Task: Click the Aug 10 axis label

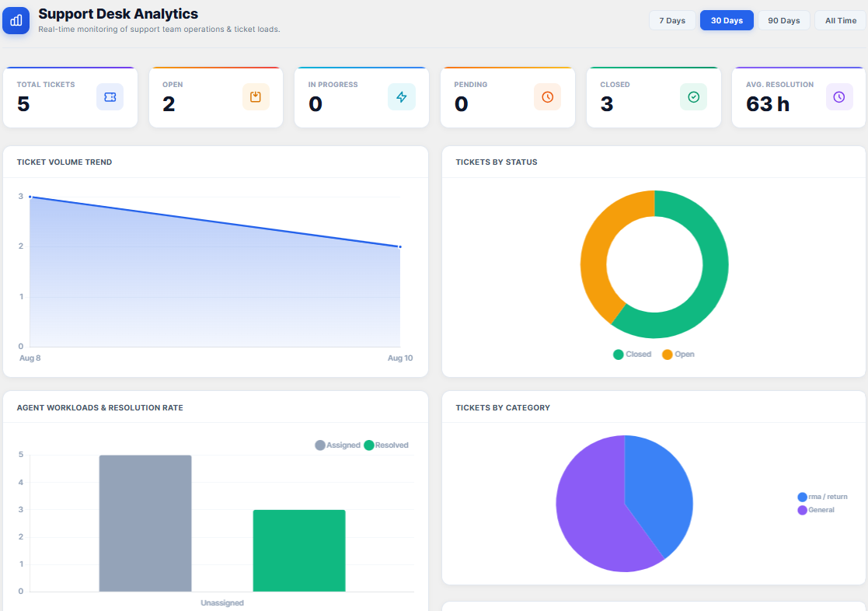Action: (400, 358)
